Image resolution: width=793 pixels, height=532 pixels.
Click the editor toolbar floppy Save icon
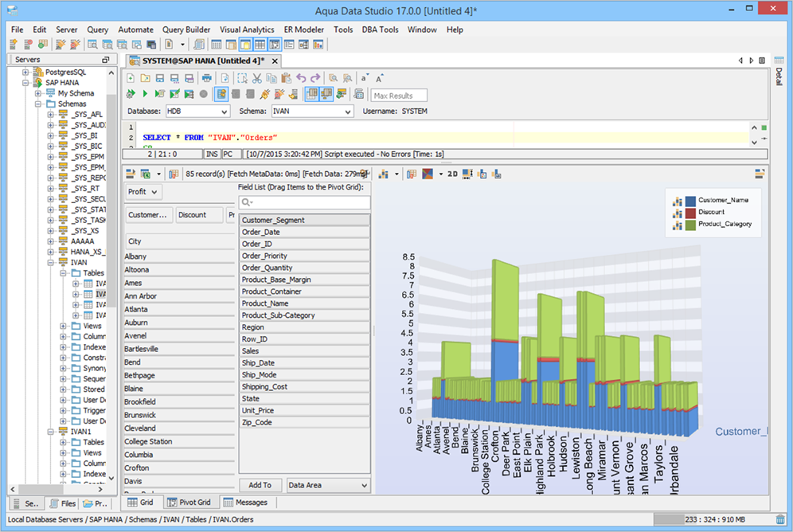pos(160,78)
